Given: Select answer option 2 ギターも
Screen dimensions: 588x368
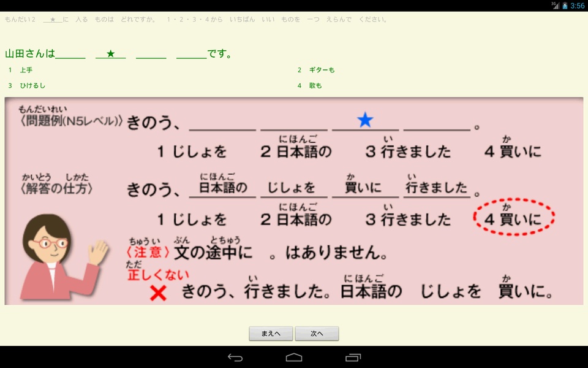Looking at the screenshot, I should click(x=316, y=70).
